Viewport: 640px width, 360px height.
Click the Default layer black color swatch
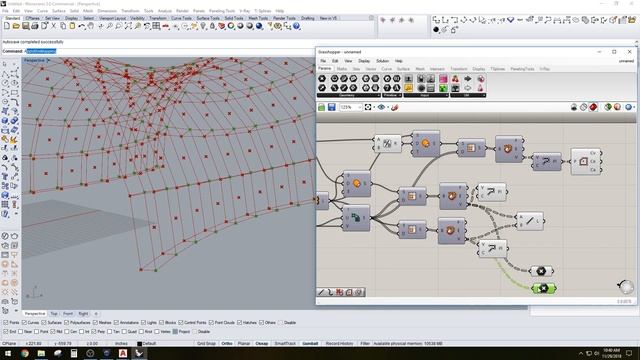140,343
